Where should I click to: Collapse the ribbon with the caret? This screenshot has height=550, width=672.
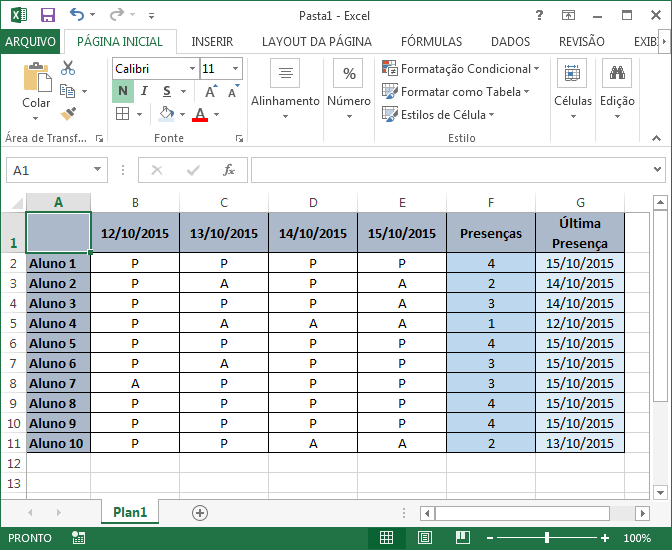click(x=656, y=138)
